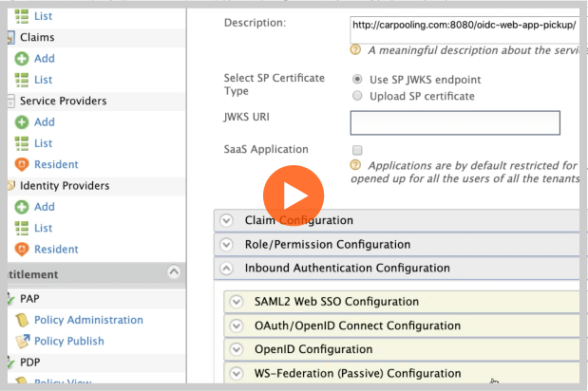Click the PAP menu heading
This screenshot has width=588, height=391.
[29, 299]
